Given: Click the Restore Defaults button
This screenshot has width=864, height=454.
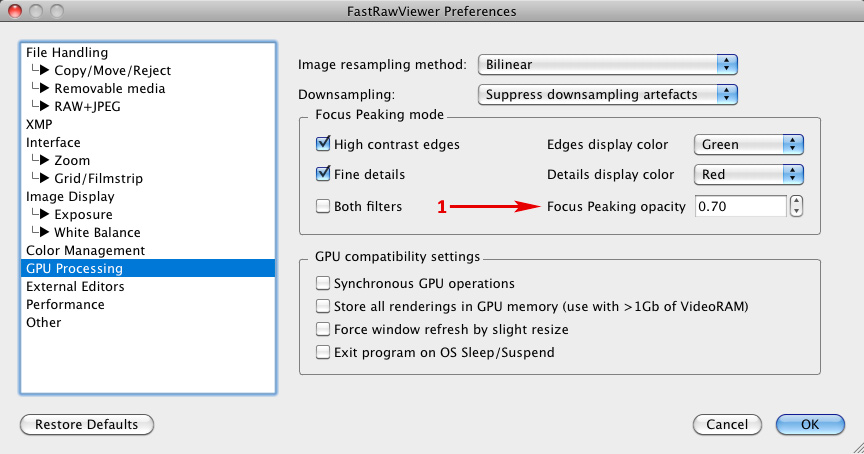Looking at the screenshot, I should click(86, 425).
